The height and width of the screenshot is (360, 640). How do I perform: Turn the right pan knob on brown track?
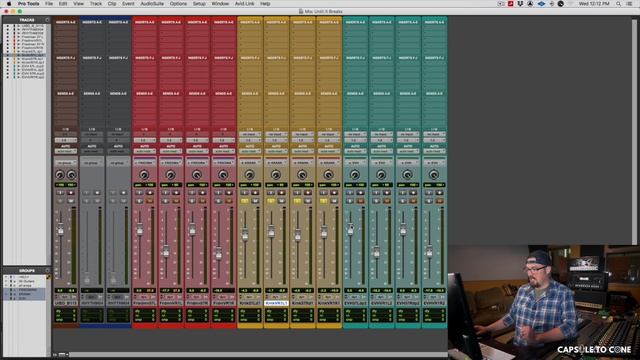click(x=71, y=175)
